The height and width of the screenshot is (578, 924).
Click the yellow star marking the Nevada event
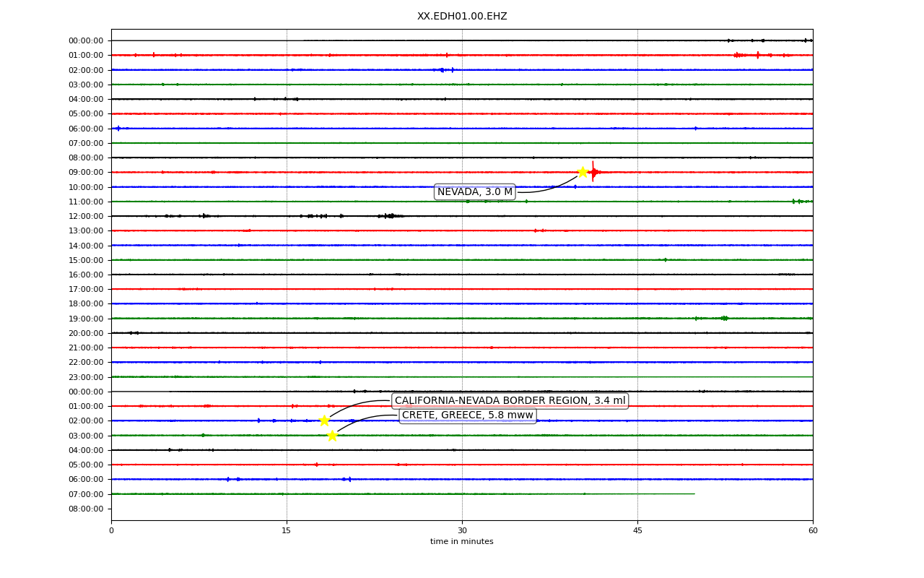[583, 172]
